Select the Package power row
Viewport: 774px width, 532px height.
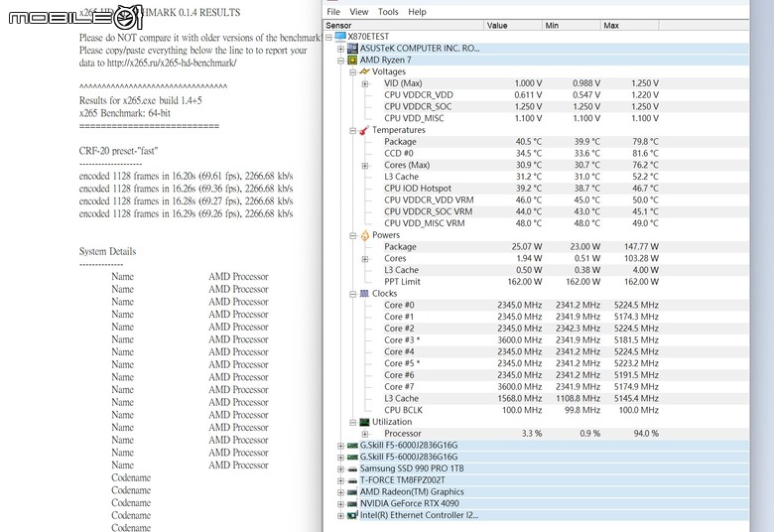521,247
